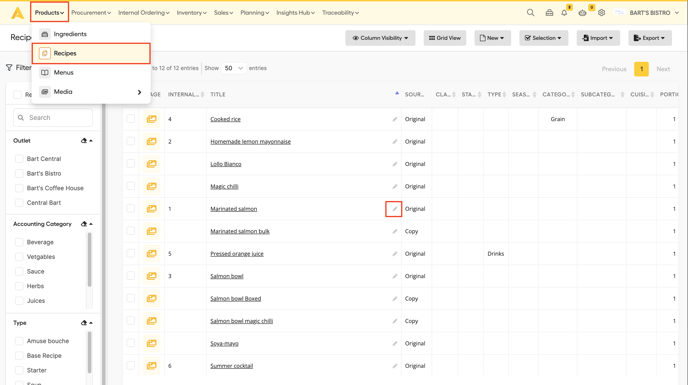
Task: Select the Magic chilli row checkbox
Action: (131, 186)
